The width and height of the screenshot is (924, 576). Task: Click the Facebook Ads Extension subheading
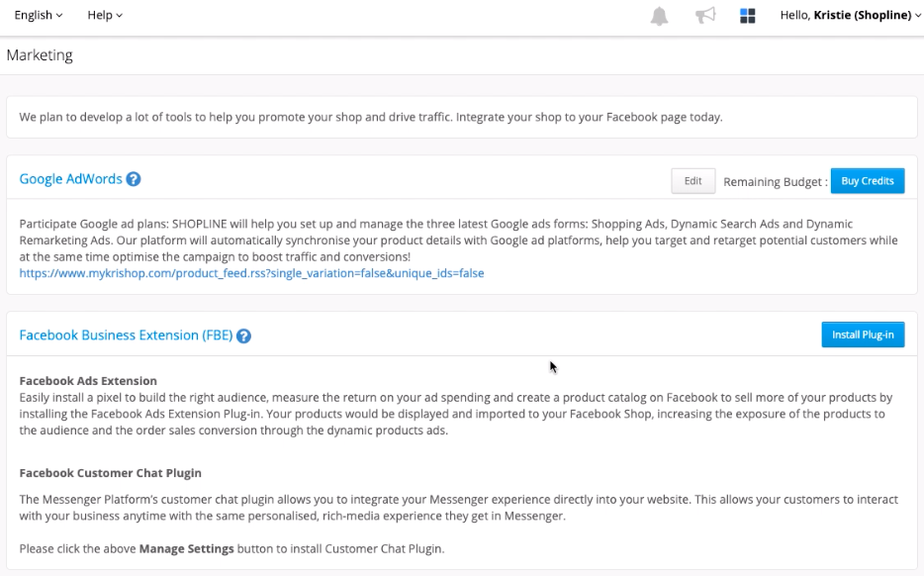point(88,381)
